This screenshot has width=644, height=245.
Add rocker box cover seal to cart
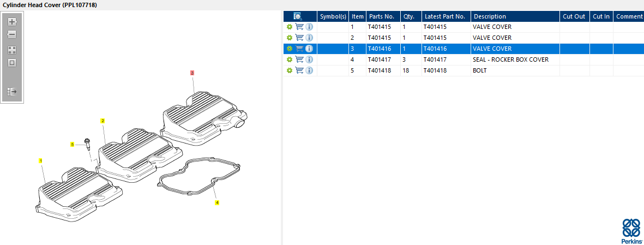click(x=299, y=59)
